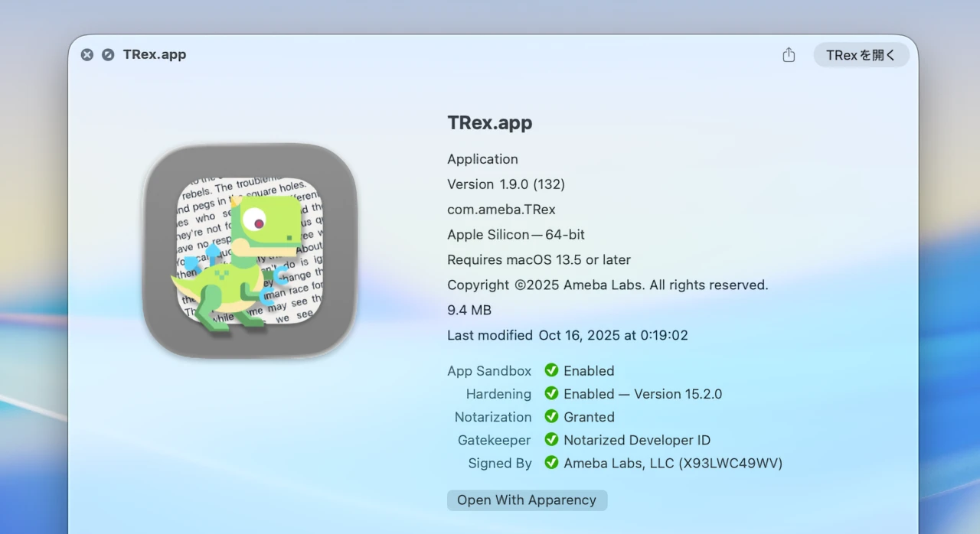Image resolution: width=980 pixels, height=534 pixels.
Task: Click the Gatekeeper checkmark badge
Action: tap(552, 440)
